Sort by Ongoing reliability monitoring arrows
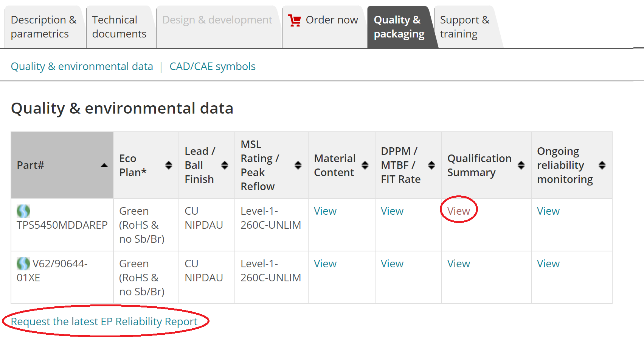This screenshot has height=337, width=644. tap(602, 165)
